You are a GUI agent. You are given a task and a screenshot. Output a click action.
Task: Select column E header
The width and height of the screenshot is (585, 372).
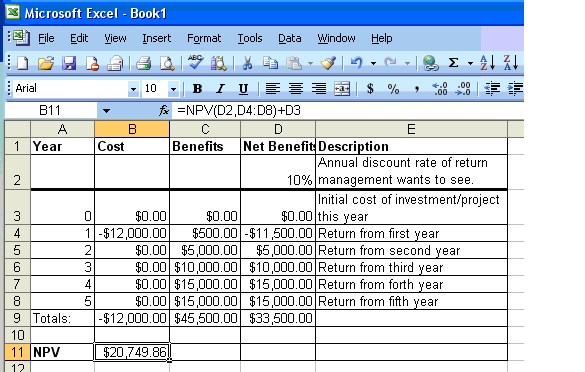[411, 129]
